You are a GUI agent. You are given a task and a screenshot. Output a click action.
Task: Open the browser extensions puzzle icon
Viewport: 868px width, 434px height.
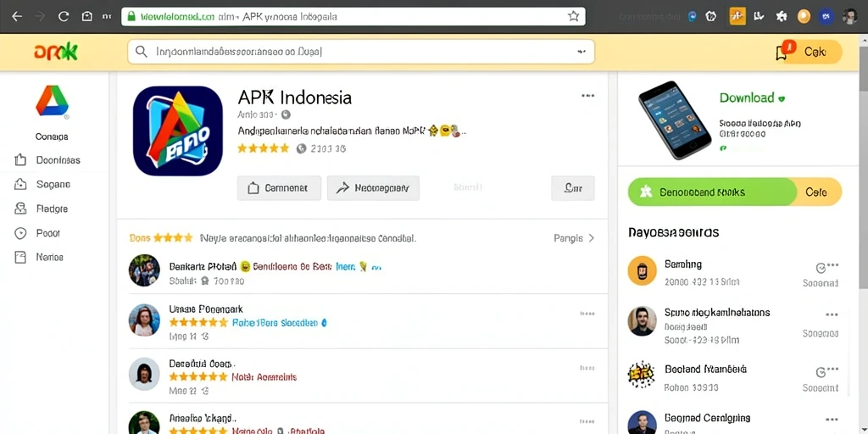[x=782, y=17]
